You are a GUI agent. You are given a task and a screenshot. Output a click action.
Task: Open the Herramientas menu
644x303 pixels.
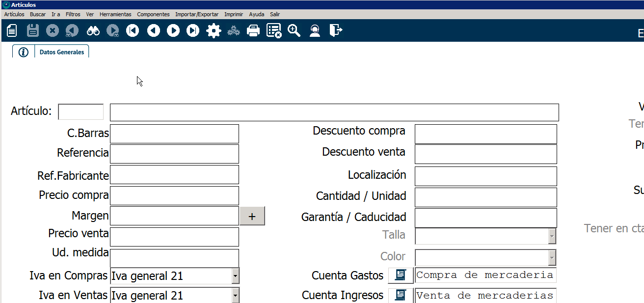tap(115, 14)
